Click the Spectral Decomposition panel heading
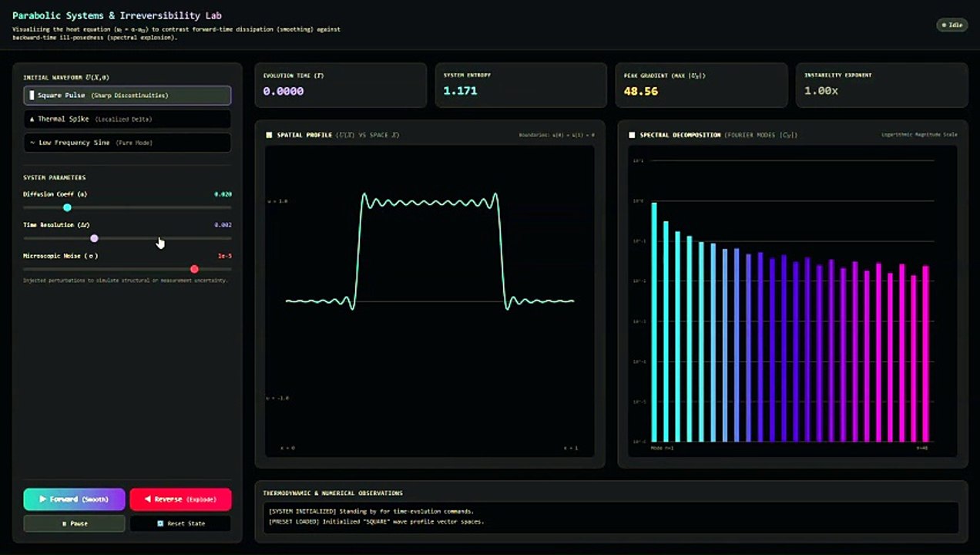980x555 pixels. (x=713, y=135)
